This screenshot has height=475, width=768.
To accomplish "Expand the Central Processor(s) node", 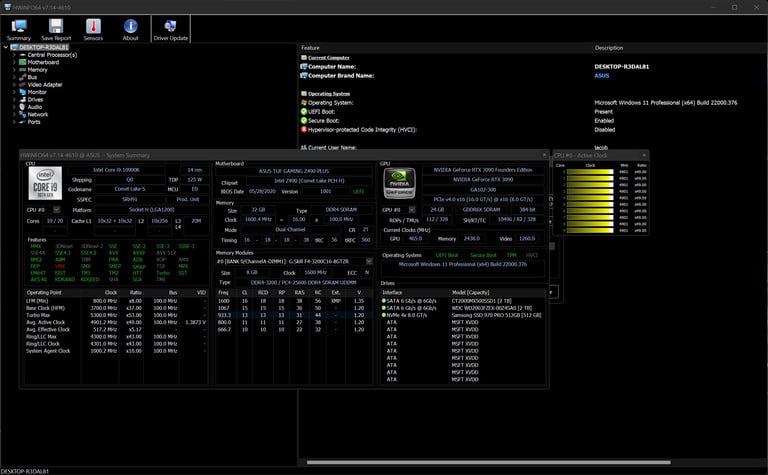I will pos(14,55).
